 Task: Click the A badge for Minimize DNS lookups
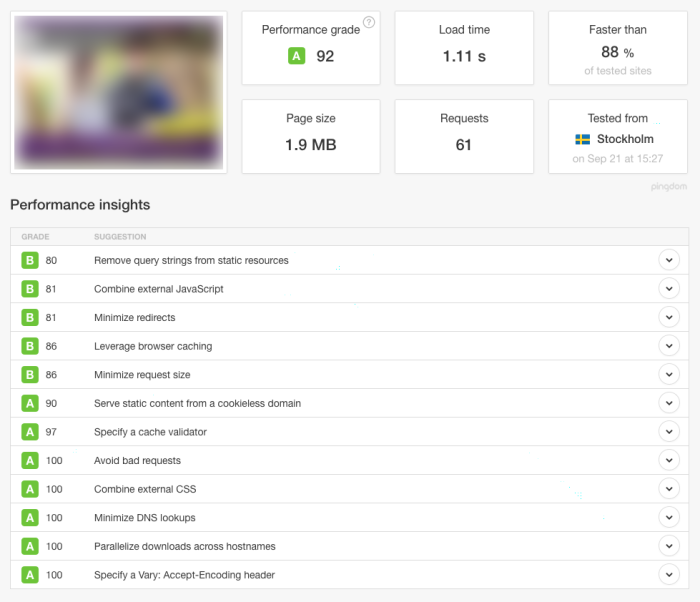30,517
